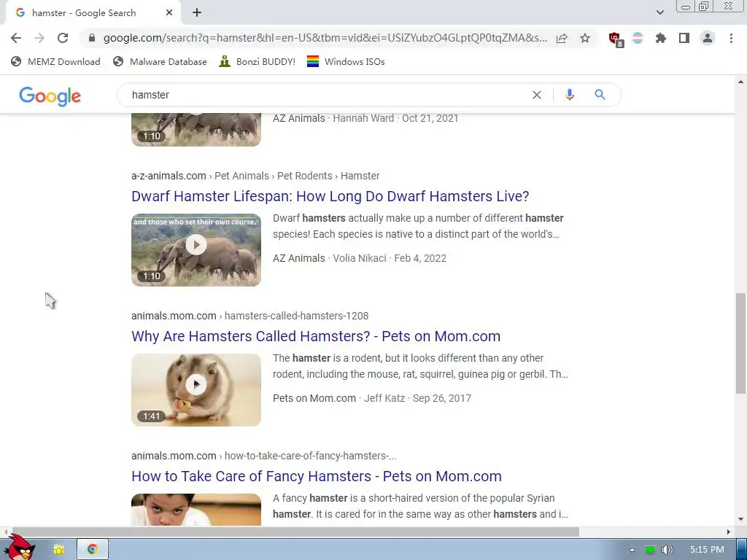Open Dwarf Hamster Lifespan result link
The height and width of the screenshot is (560, 747).
tap(330, 196)
